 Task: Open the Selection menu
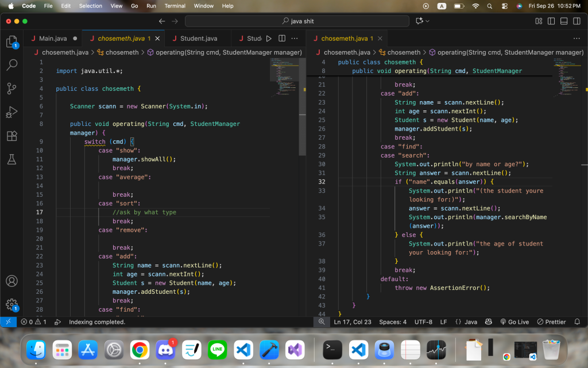[90, 6]
